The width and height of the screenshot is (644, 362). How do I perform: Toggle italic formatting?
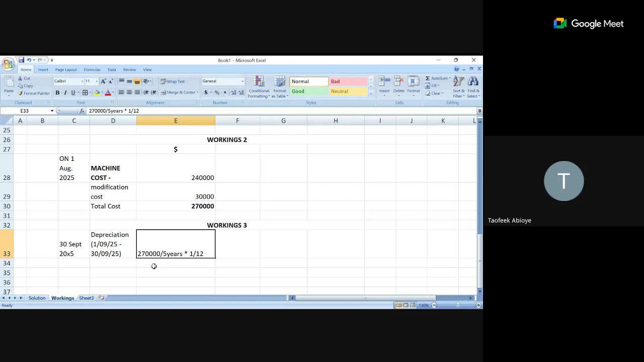[x=65, y=93]
